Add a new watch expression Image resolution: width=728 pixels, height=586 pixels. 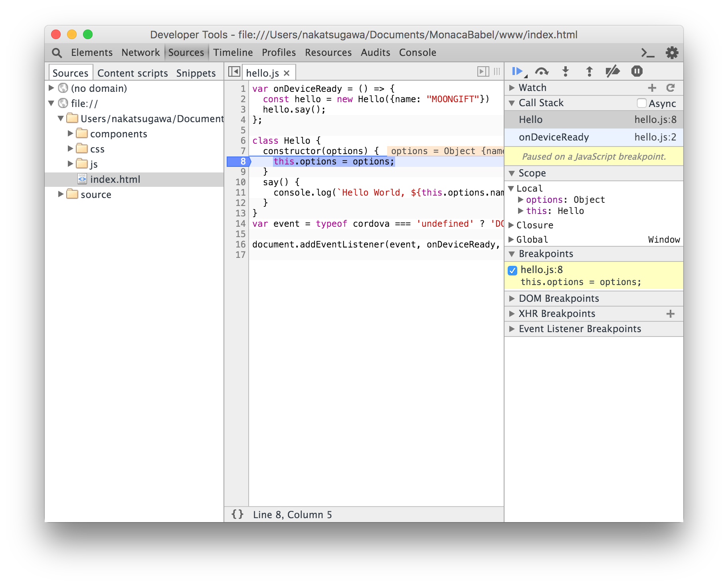652,88
